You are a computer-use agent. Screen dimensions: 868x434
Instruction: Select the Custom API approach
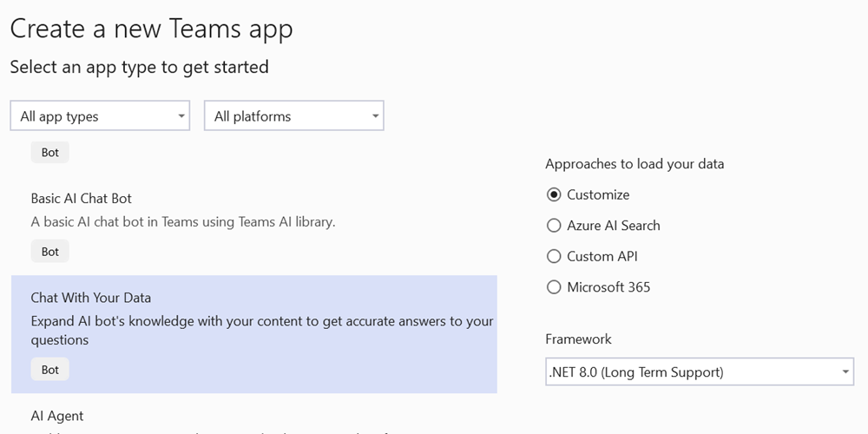555,256
